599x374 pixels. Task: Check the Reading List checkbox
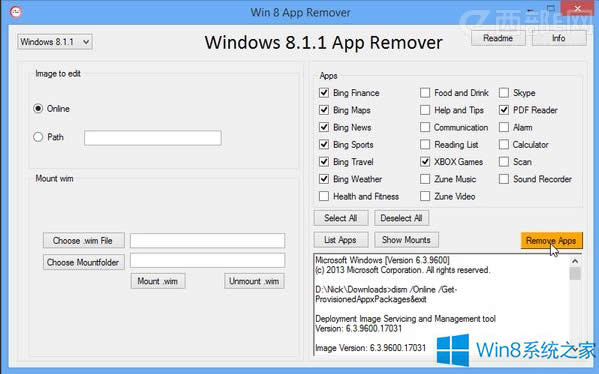[x=425, y=144]
